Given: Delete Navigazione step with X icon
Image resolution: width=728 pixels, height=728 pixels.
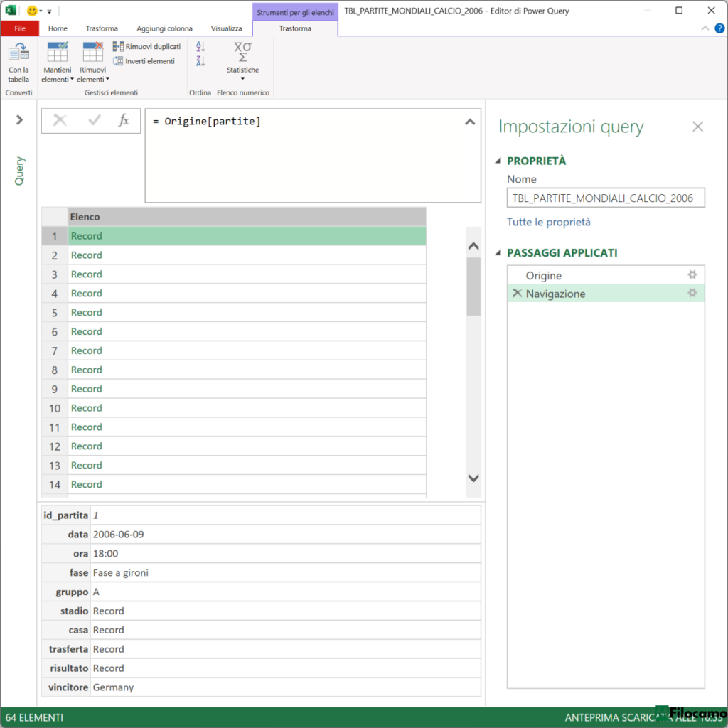Looking at the screenshot, I should click(x=517, y=293).
